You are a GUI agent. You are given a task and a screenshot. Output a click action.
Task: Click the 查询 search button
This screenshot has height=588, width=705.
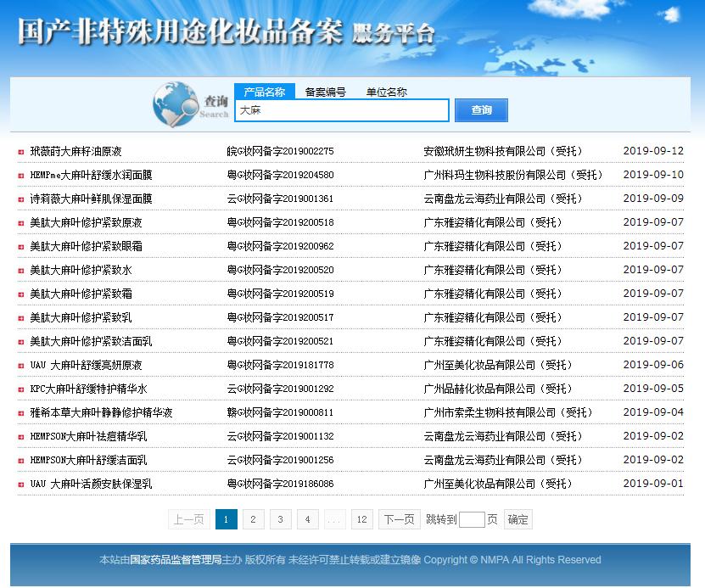click(x=481, y=110)
